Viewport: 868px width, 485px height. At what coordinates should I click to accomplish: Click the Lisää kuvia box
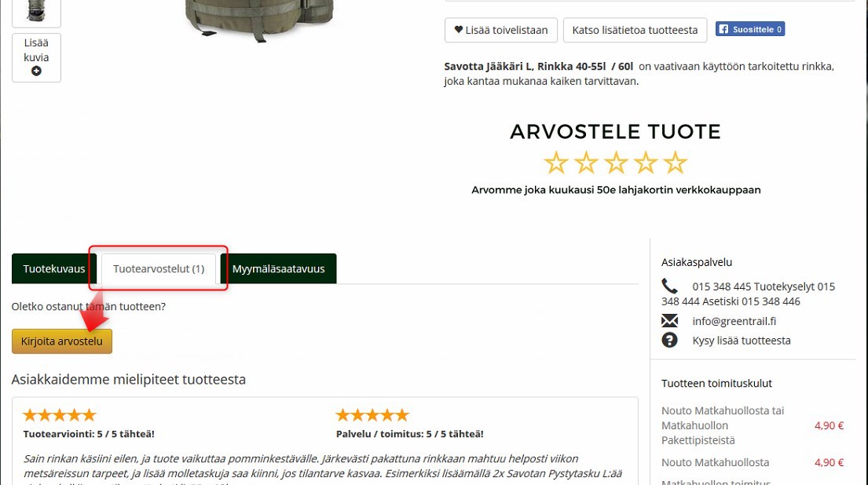click(37, 57)
